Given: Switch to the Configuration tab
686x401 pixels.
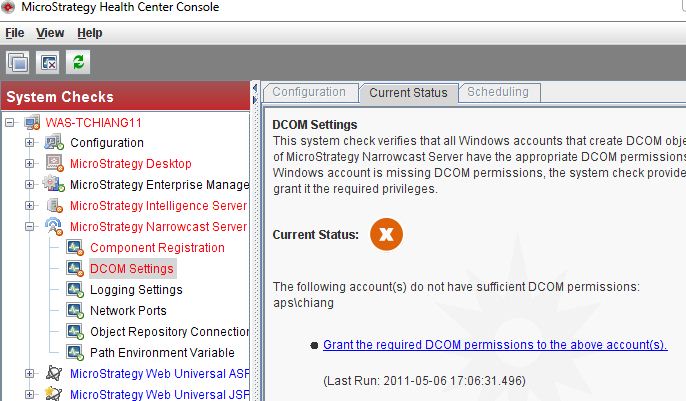Looking at the screenshot, I should [309, 92].
